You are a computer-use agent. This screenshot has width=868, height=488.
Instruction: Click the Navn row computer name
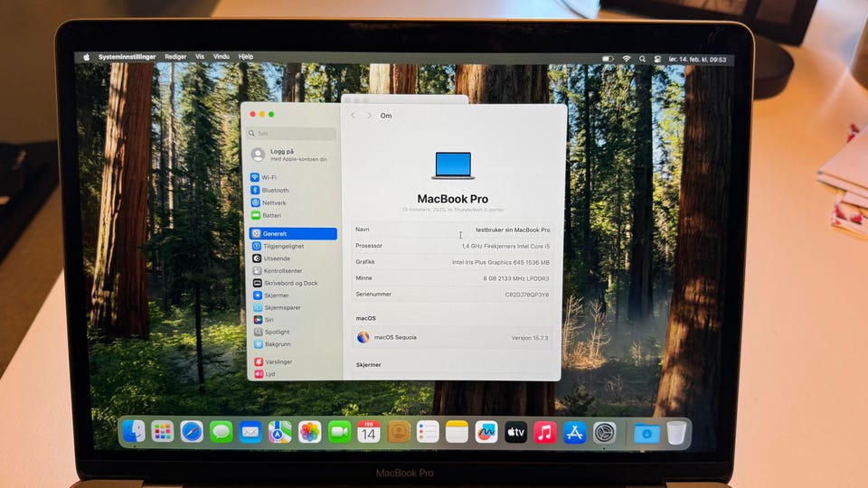pos(513,230)
